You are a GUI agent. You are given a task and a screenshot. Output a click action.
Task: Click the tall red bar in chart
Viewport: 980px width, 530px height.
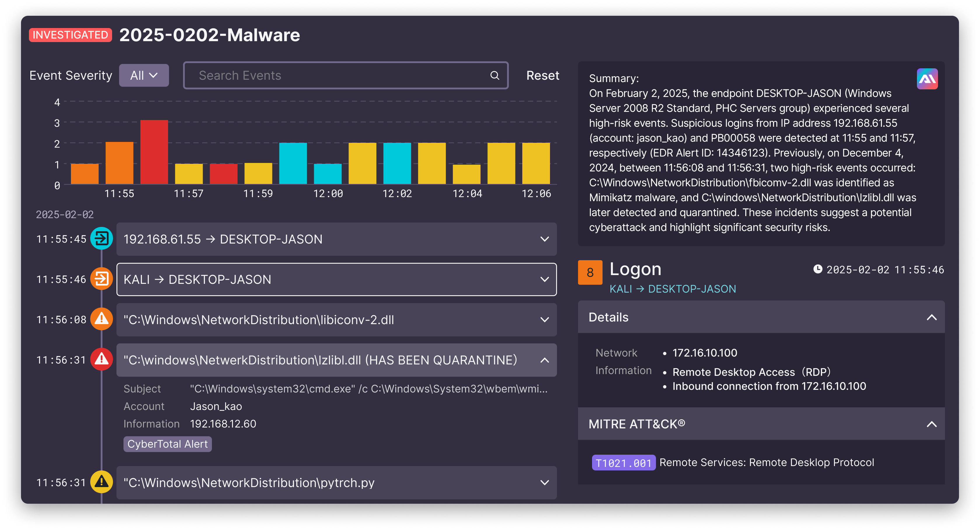pos(154,152)
